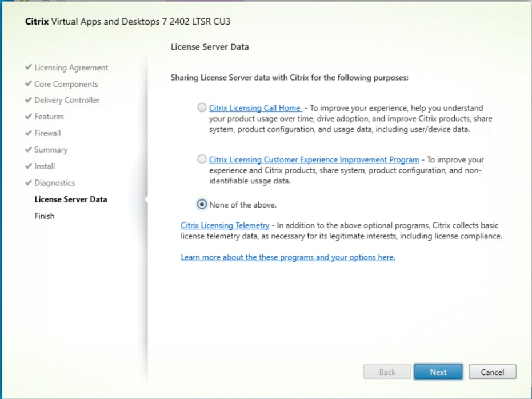
Task: Select the Finish step in sidebar
Action: [x=44, y=216]
